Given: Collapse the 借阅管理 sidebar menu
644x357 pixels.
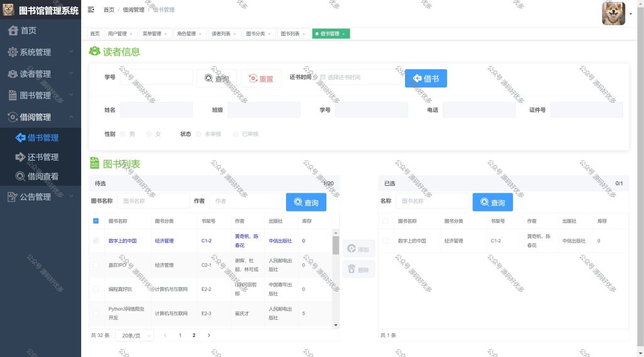Looking at the screenshot, I should (x=40, y=117).
